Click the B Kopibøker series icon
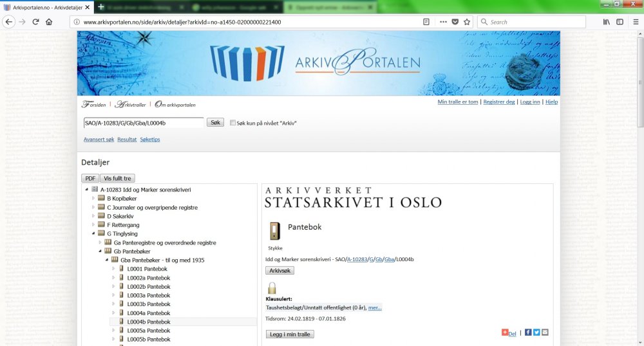The height and width of the screenshot is (346, 644). 102,198
